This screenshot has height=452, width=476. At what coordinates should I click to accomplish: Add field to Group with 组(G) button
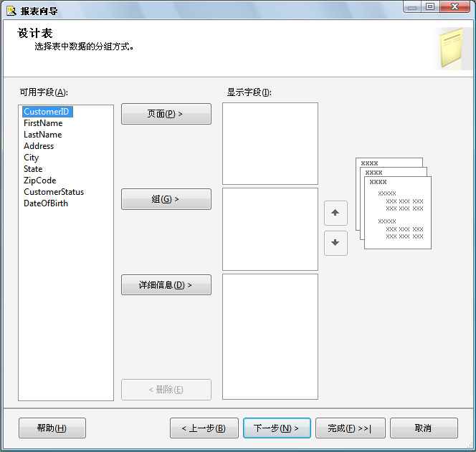166,199
